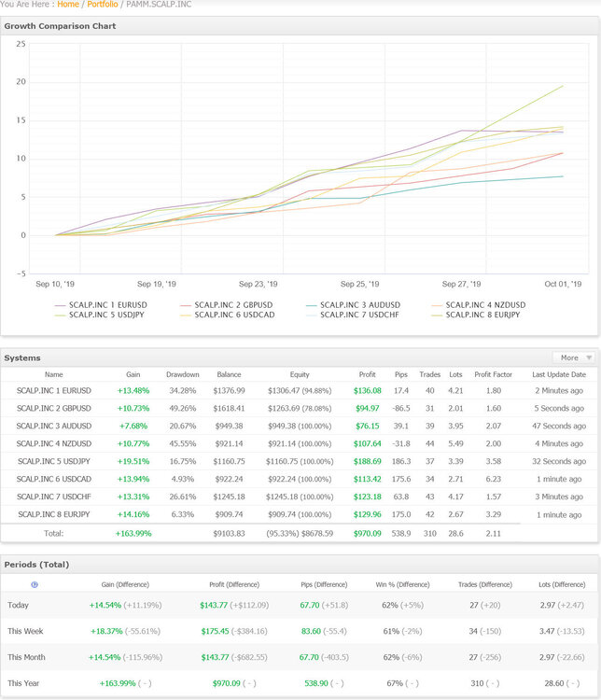Select the $1618.41 balance value
This screenshot has height=700, width=601.
click(x=229, y=409)
